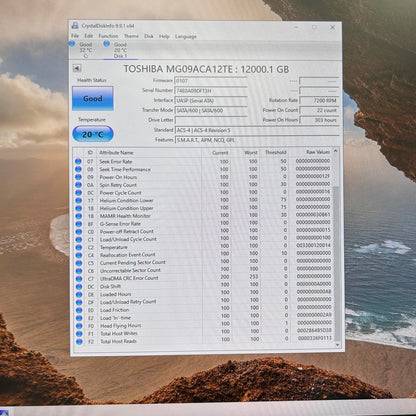Click the status icon of Load/Unload Cycle Count

79,240
